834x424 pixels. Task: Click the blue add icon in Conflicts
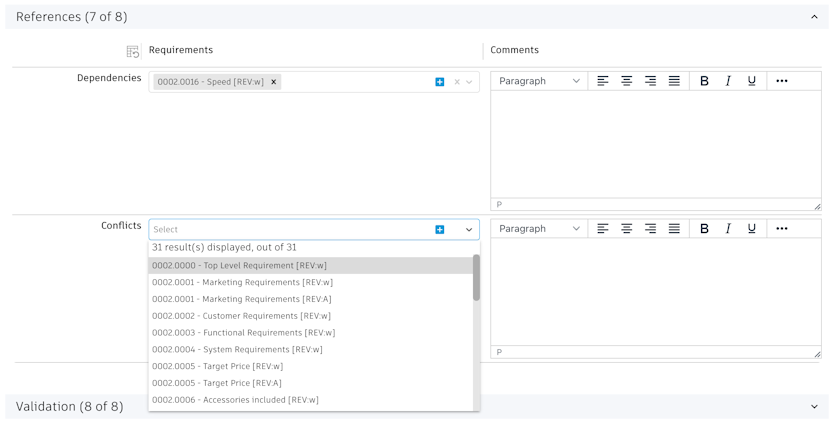(x=440, y=229)
